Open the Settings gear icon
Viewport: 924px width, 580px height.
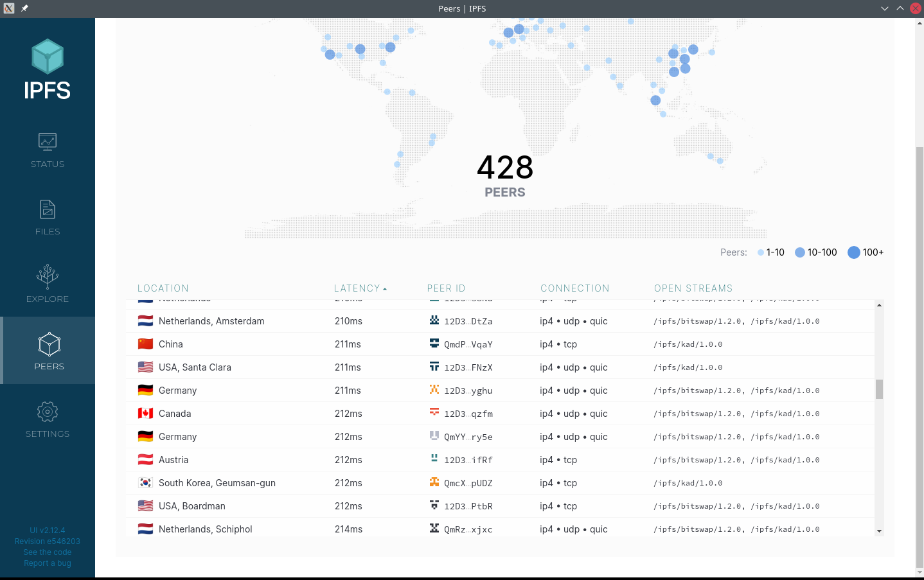point(48,412)
